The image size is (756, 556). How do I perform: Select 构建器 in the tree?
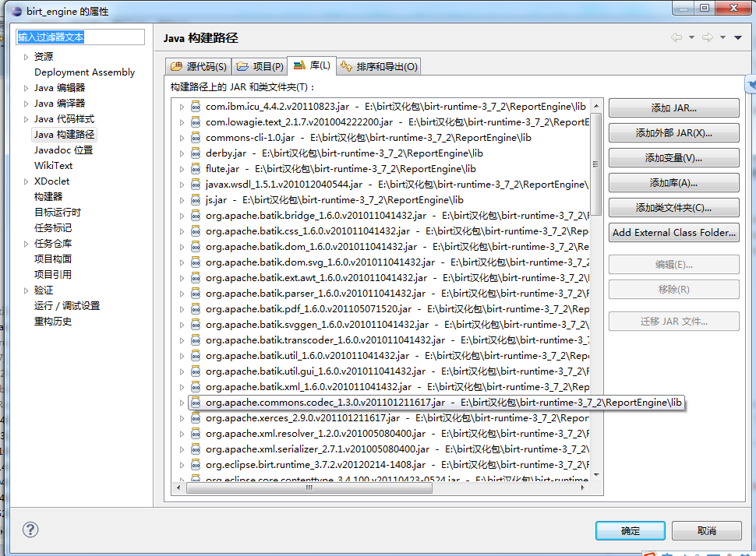pyautogui.click(x=48, y=197)
